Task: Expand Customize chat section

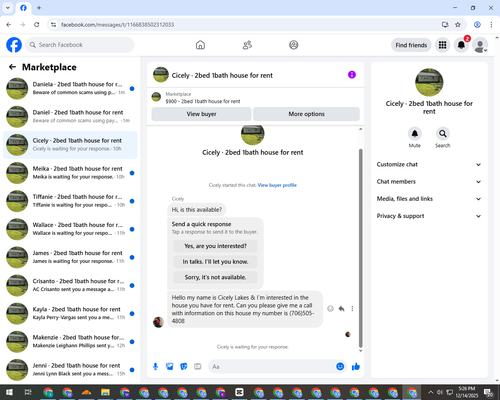Action: click(429, 164)
